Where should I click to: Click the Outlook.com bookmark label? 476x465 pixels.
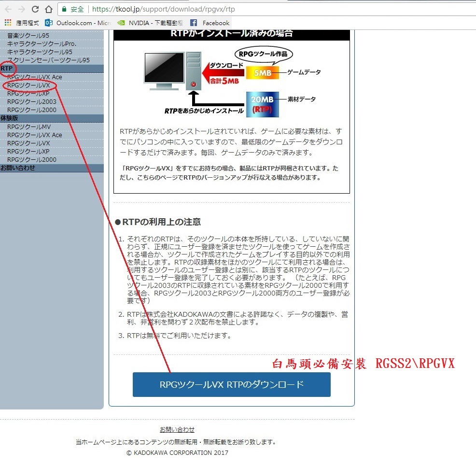point(83,23)
